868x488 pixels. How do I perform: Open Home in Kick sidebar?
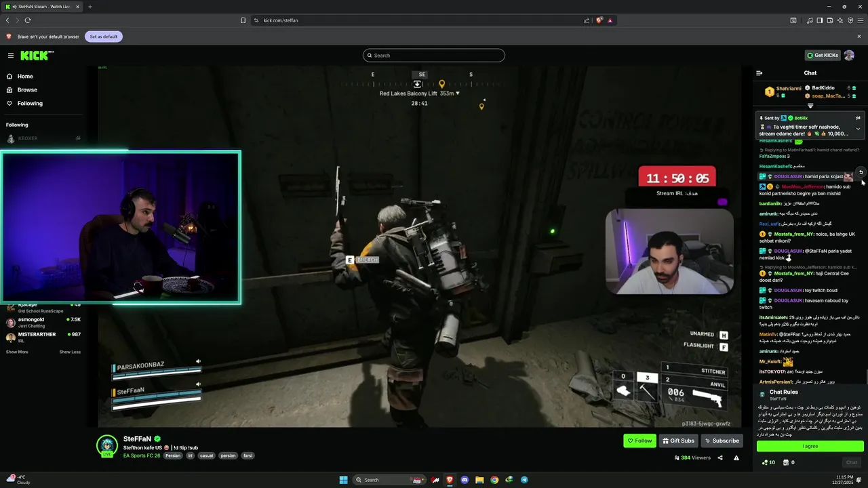point(25,76)
